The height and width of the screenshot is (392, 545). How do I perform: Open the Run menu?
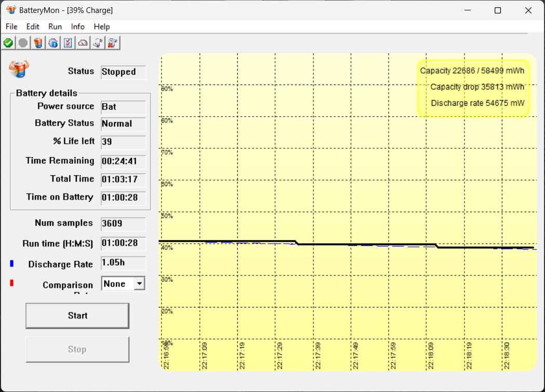(x=55, y=26)
